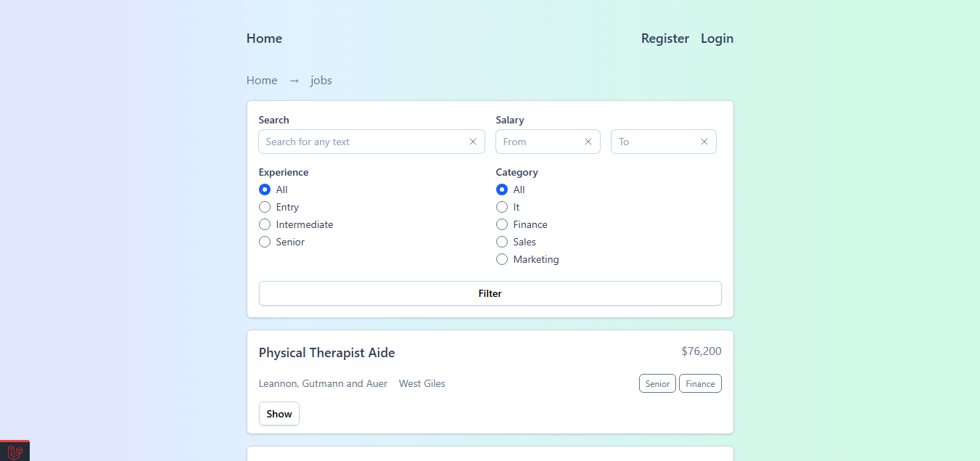The width and height of the screenshot is (980, 461).
Task: Click the Leannon, Gutmann and Auer company
Action: (x=323, y=383)
